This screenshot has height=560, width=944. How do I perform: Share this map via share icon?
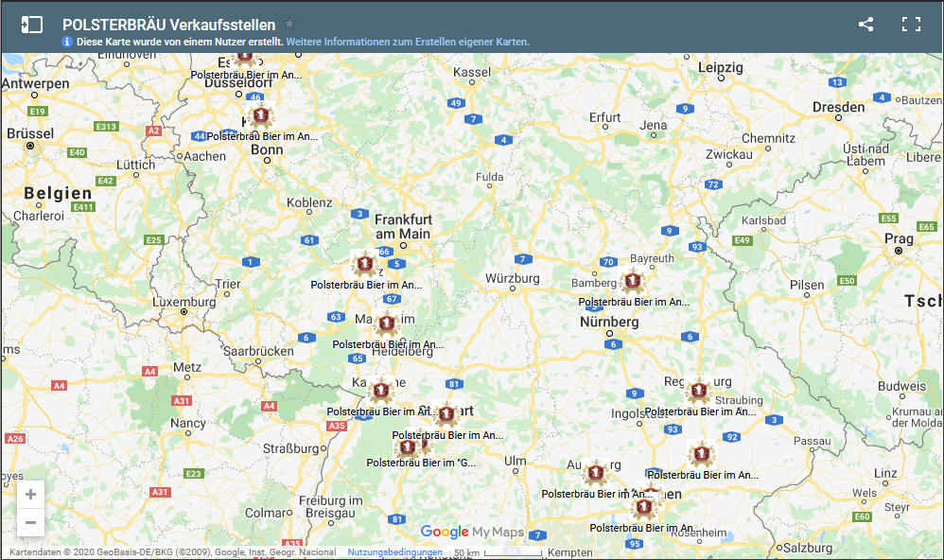865,24
